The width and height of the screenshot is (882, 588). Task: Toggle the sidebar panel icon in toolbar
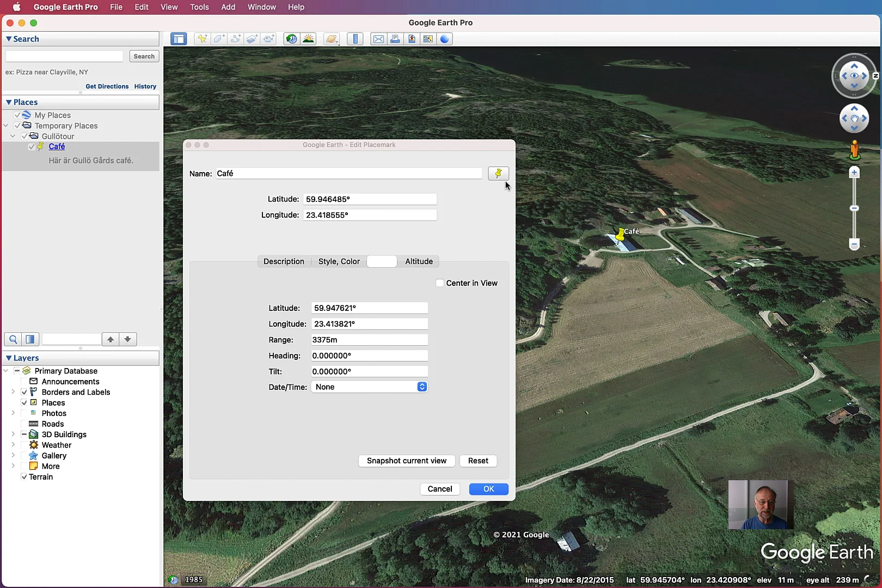[179, 39]
